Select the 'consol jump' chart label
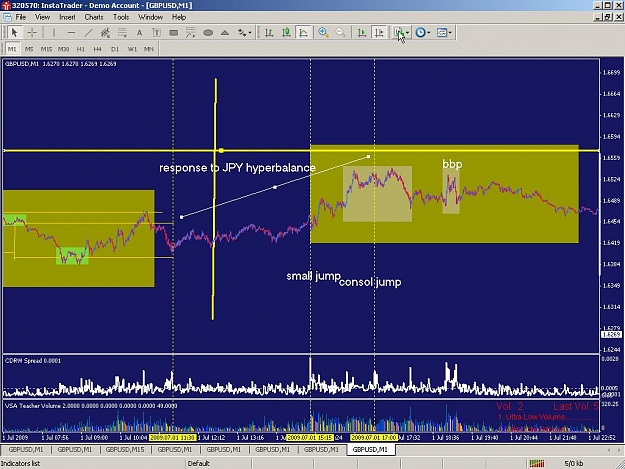625x469 pixels. click(370, 282)
